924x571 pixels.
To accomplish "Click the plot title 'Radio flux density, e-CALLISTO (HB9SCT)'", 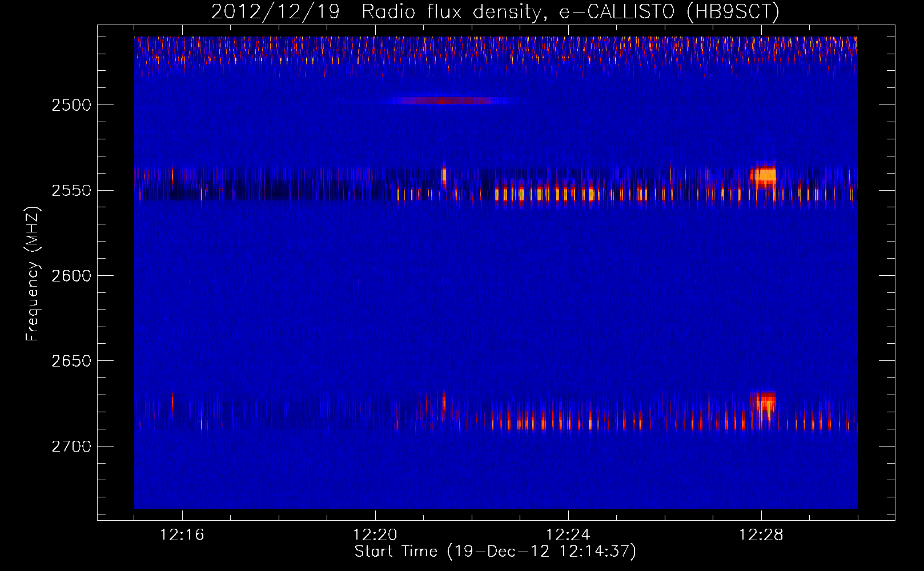I will pos(571,12).
